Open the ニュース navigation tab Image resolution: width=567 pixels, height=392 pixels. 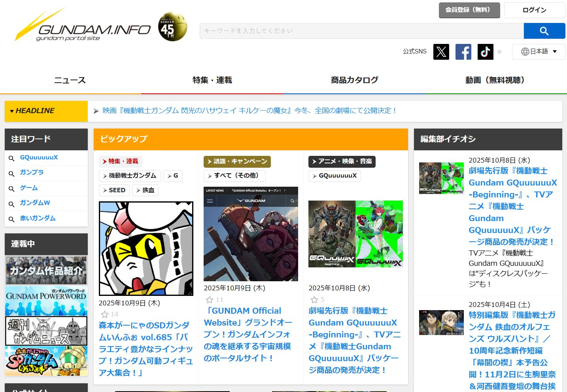click(x=70, y=80)
